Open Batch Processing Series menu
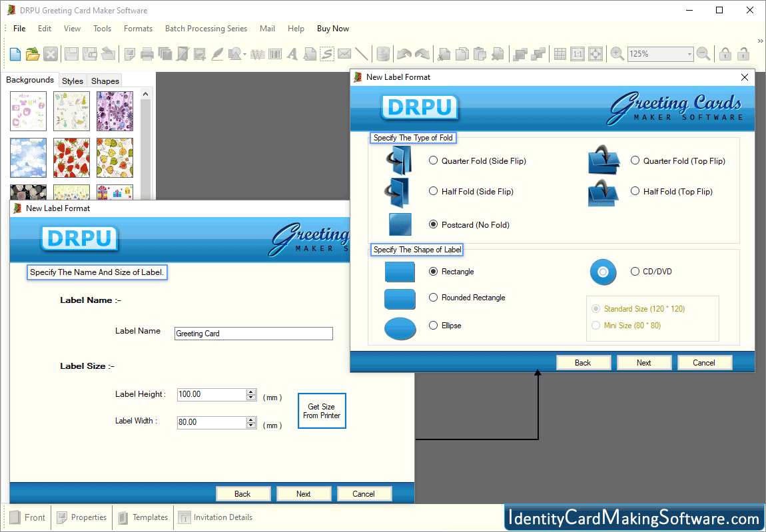 (x=206, y=29)
